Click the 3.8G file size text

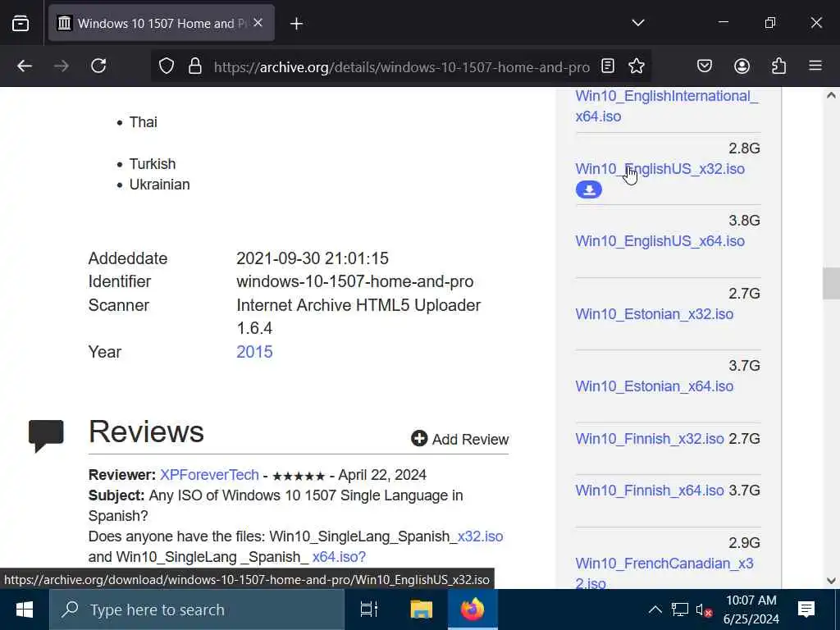point(744,221)
